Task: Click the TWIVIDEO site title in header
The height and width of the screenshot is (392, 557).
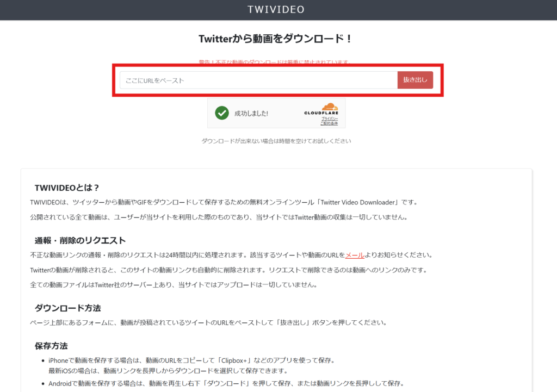Action: click(x=276, y=10)
